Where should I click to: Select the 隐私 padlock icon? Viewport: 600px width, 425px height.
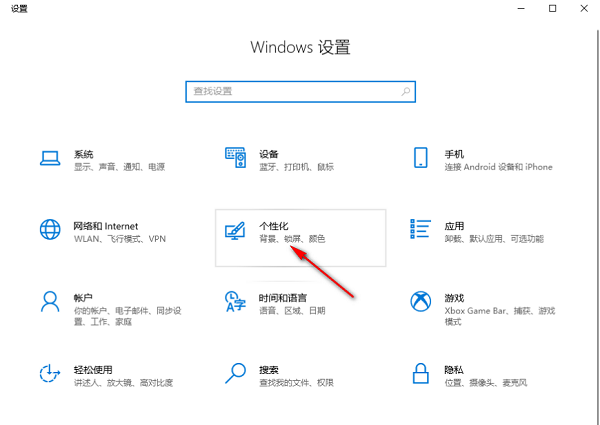[421, 374]
